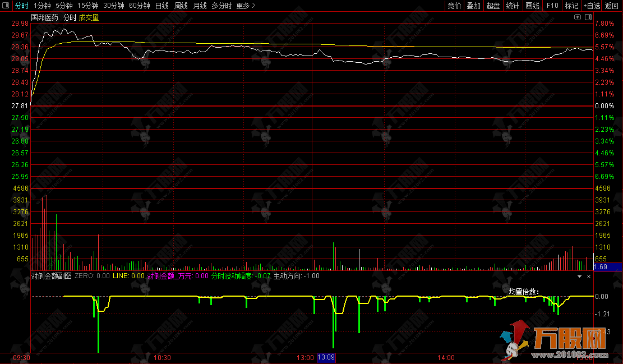623x364 pixels.
Task: Open the indicator panel dropdown arrow
Action: coord(580,277)
